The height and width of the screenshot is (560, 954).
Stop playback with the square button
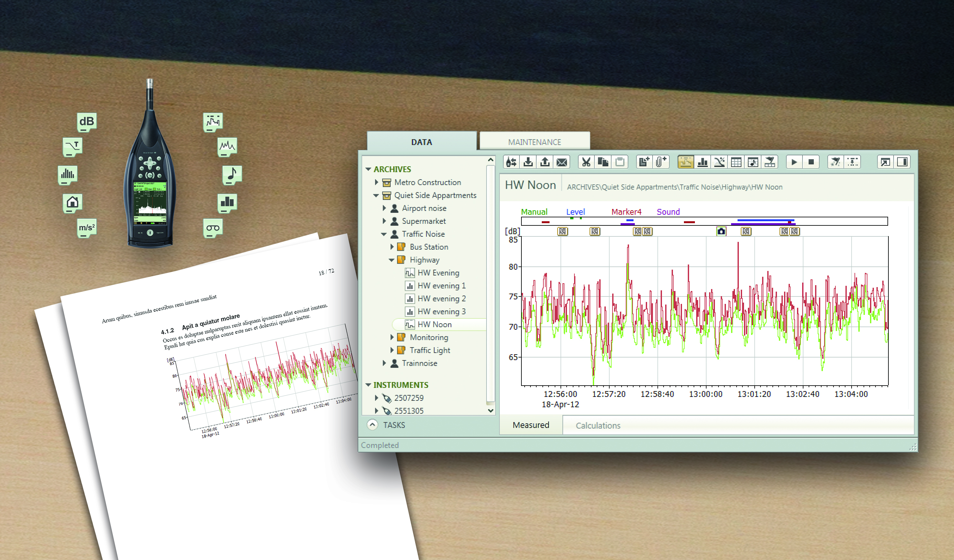pos(811,162)
